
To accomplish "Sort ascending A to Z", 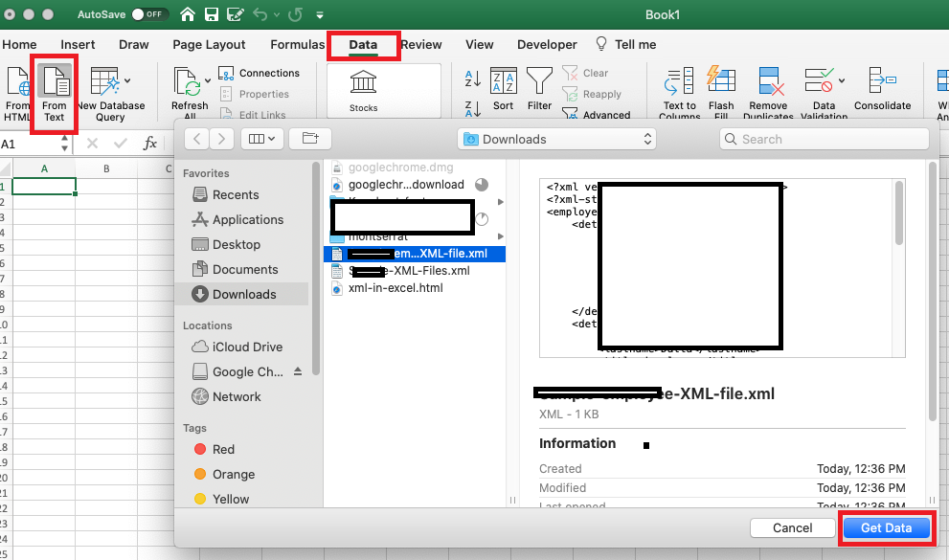I will [473, 78].
